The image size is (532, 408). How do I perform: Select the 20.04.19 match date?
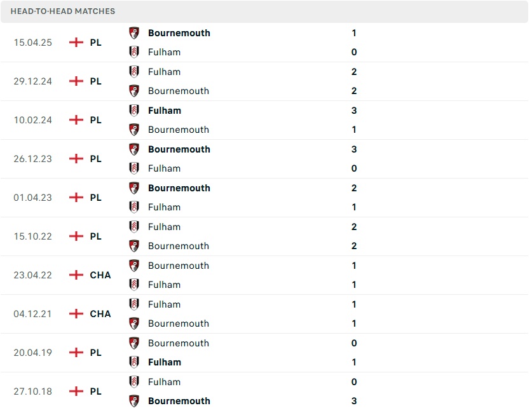33,353
